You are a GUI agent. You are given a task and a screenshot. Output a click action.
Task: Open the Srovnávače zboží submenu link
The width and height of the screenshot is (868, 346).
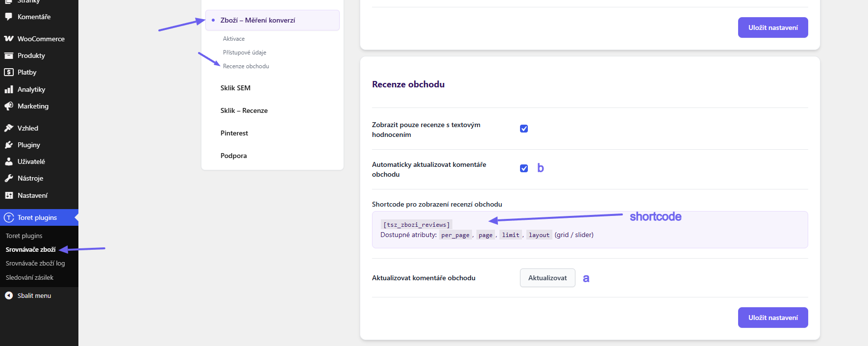click(x=31, y=249)
